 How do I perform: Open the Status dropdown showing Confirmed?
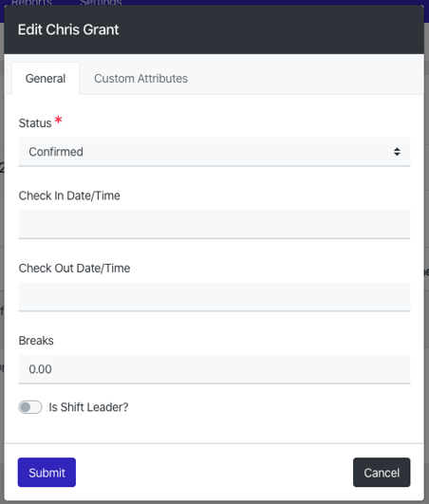point(214,152)
